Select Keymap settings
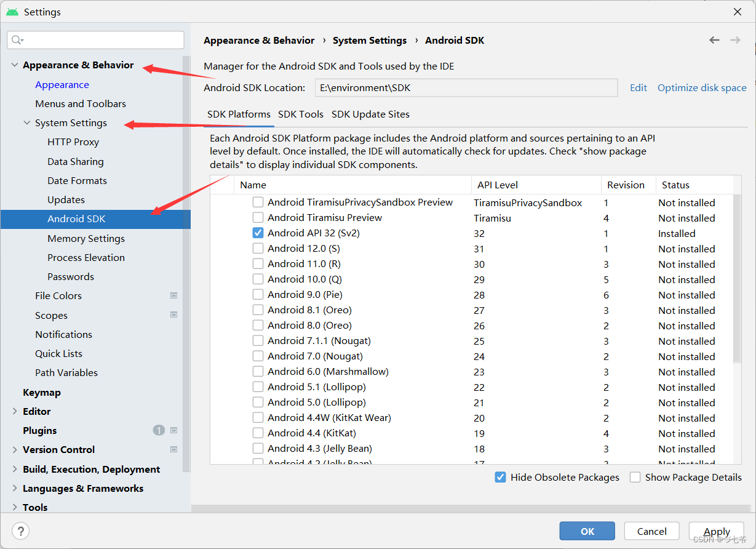 pyautogui.click(x=42, y=392)
